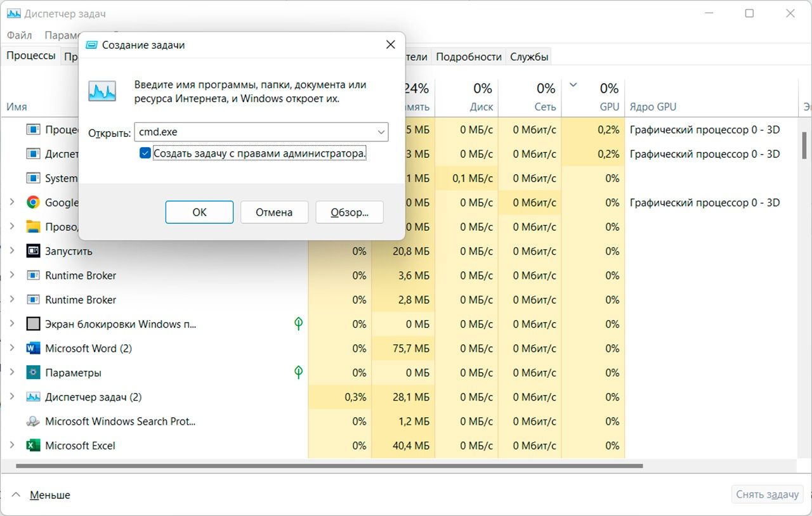Viewport: 812px width, 516px height.
Task: Select the Microsoft Word icon in list
Action: pyautogui.click(x=33, y=348)
